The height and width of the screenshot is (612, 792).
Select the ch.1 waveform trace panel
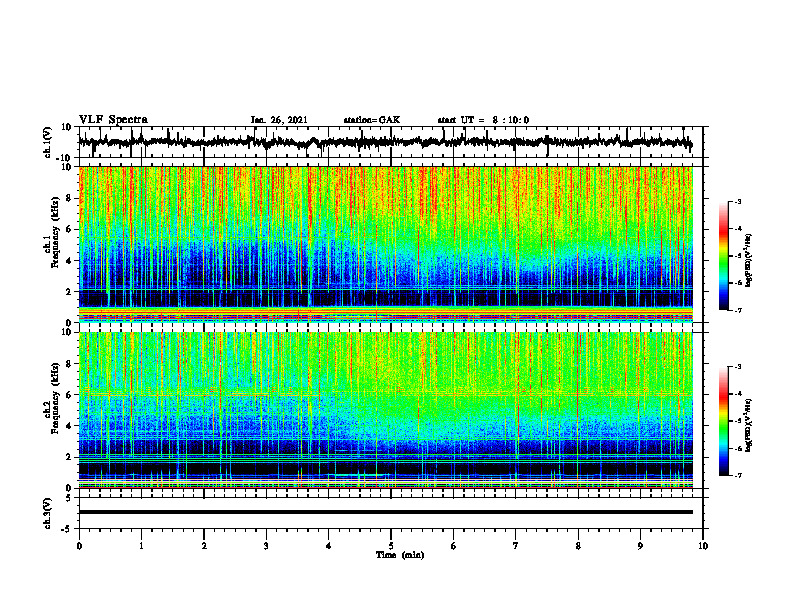point(391,142)
